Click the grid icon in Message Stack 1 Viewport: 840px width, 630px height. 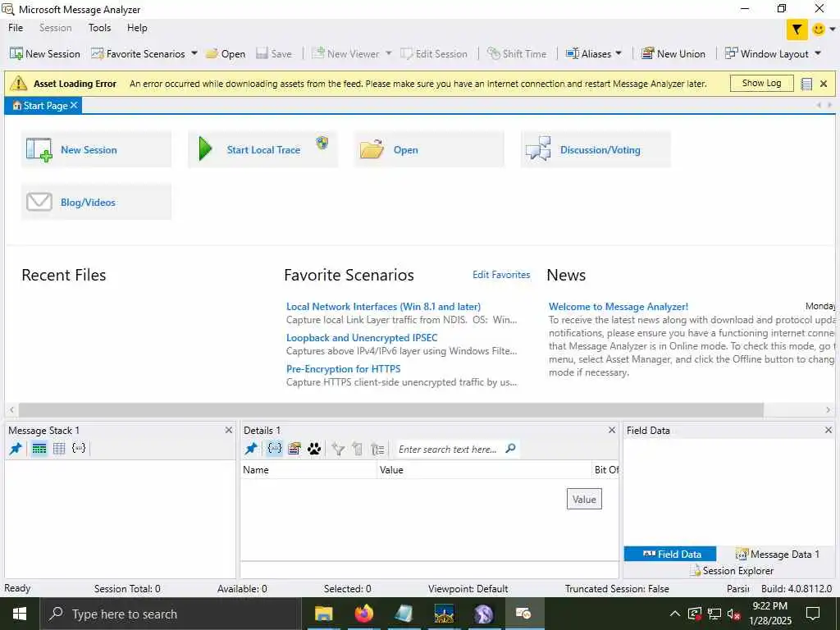tap(59, 449)
